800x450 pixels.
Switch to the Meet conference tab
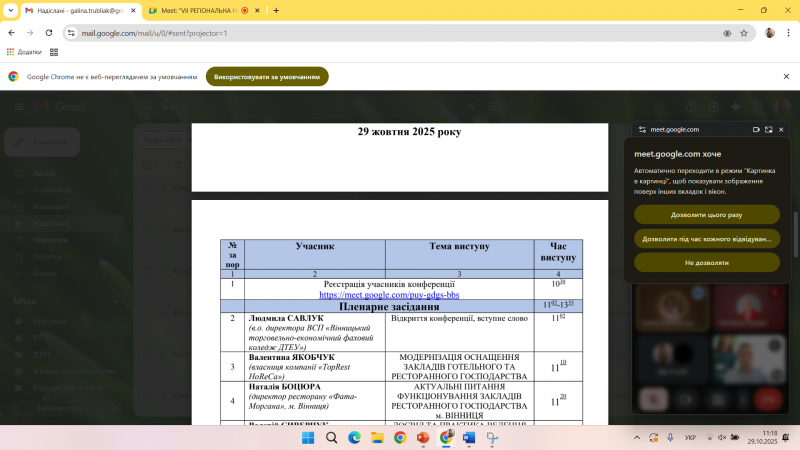(x=195, y=10)
